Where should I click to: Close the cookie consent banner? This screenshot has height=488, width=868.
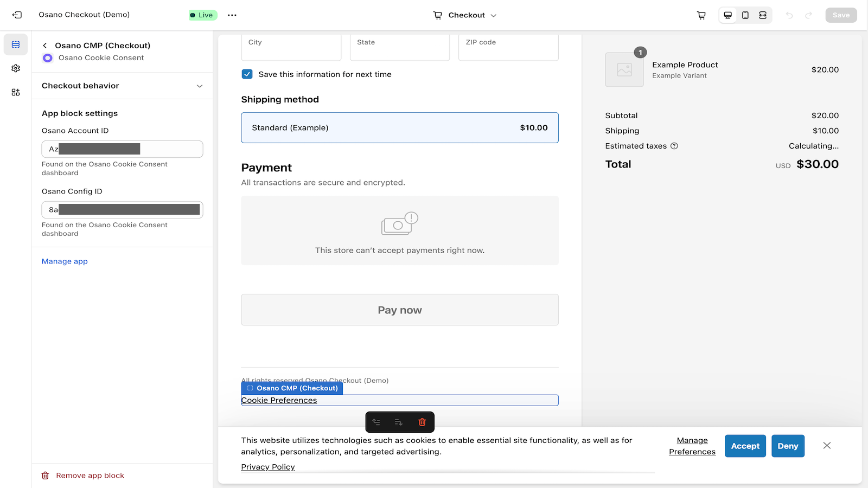(x=827, y=446)
